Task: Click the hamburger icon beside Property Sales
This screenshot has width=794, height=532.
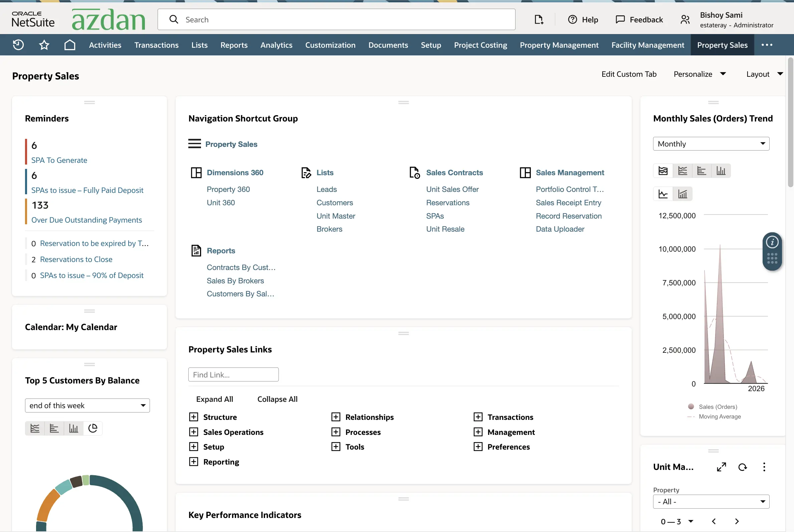Action: (x=195, y=144)
